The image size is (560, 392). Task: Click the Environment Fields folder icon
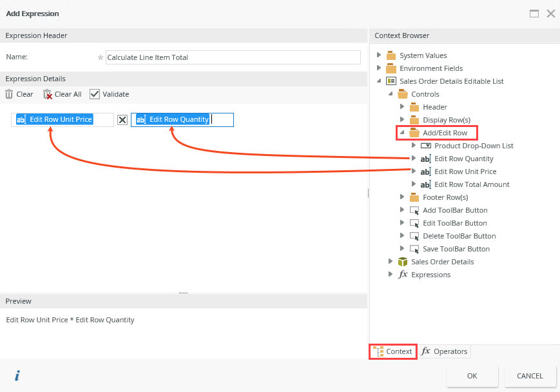coord(391,68)
